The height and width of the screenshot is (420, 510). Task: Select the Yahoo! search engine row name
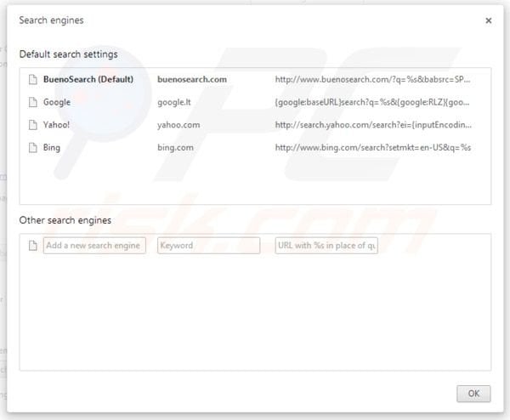tap(56, 125)
